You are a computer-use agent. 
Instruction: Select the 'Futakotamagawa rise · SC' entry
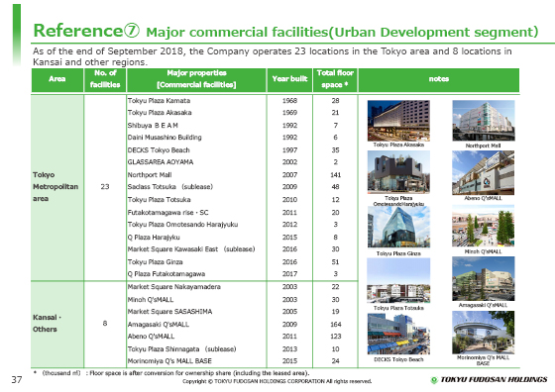click(168, 213)
